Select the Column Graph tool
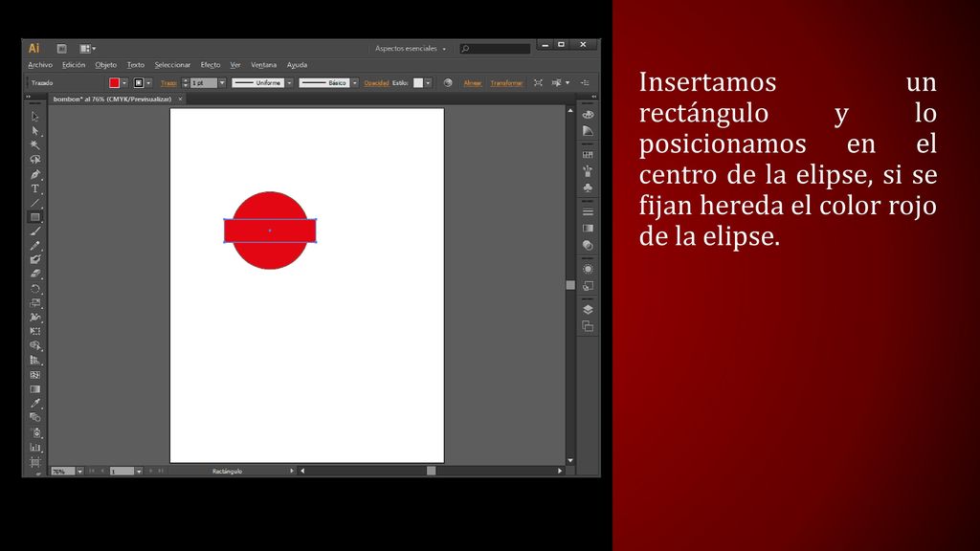The height and width of the screenshot is (551, 980). pos(35,448)
